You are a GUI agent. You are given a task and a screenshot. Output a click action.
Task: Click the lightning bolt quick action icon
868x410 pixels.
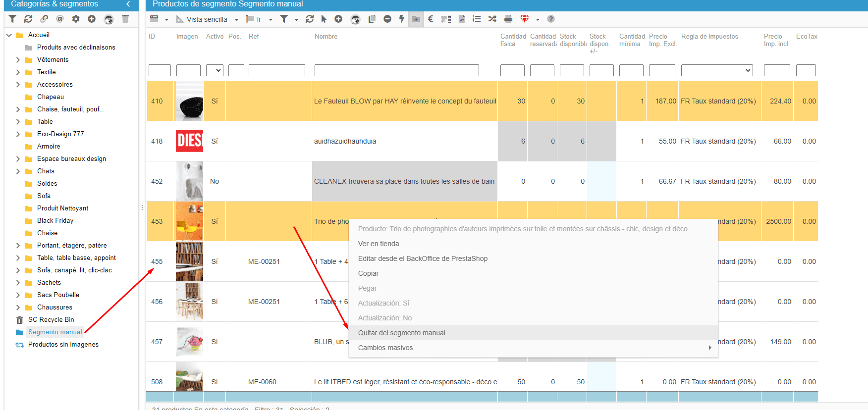(402, 19)
